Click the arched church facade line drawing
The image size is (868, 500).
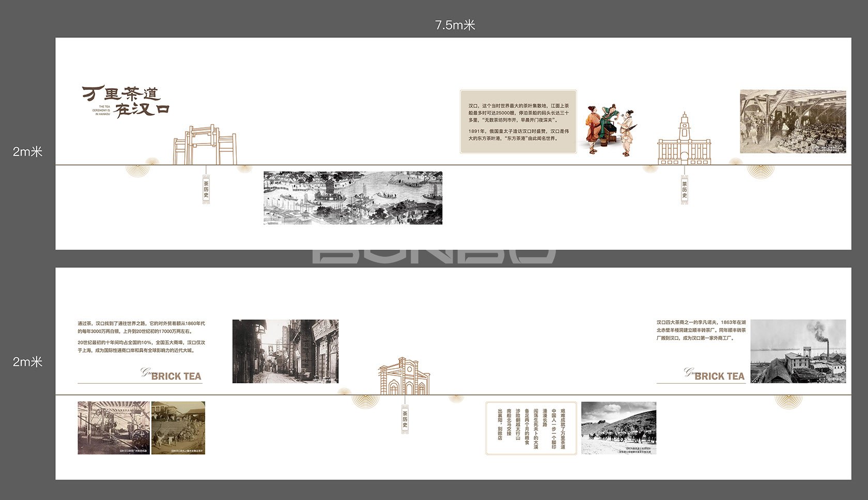404,377
